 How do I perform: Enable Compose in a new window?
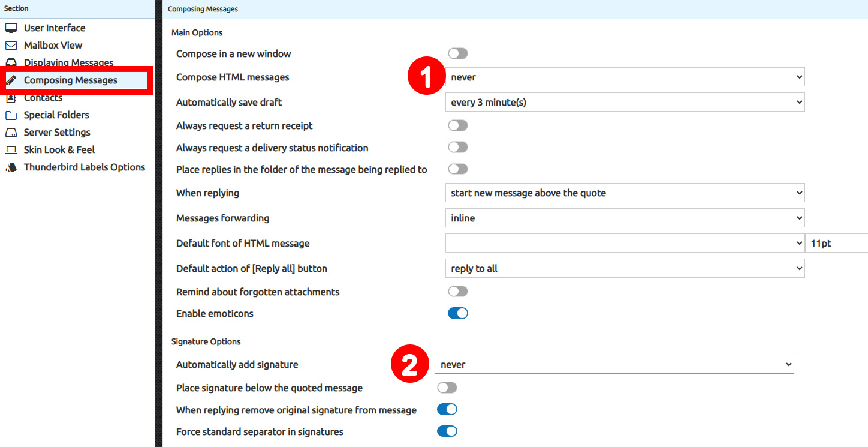coord(457,54)
